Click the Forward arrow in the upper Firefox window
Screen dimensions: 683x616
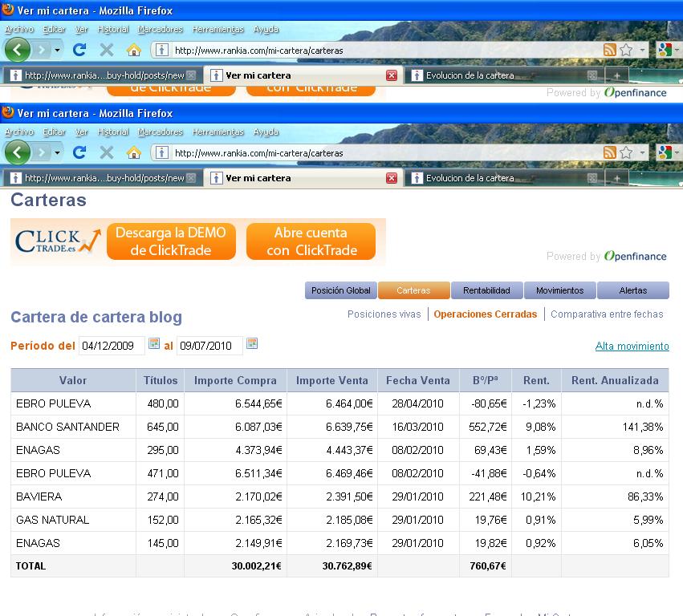point(42,50)
